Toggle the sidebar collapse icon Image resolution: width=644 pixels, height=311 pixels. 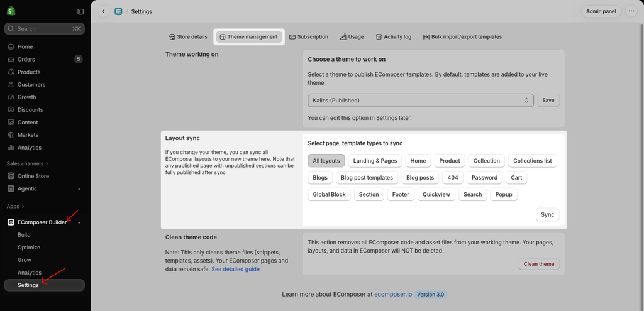pos(80,11)
